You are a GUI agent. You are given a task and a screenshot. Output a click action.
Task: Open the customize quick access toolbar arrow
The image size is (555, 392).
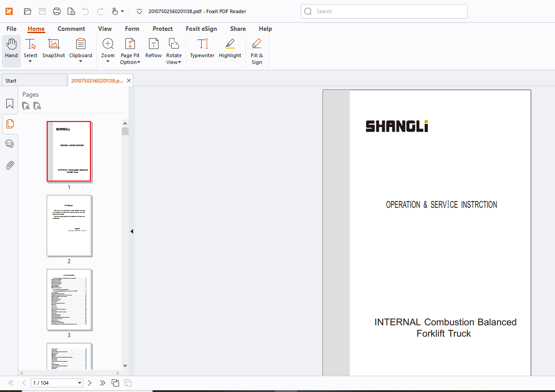pos(139,11)
